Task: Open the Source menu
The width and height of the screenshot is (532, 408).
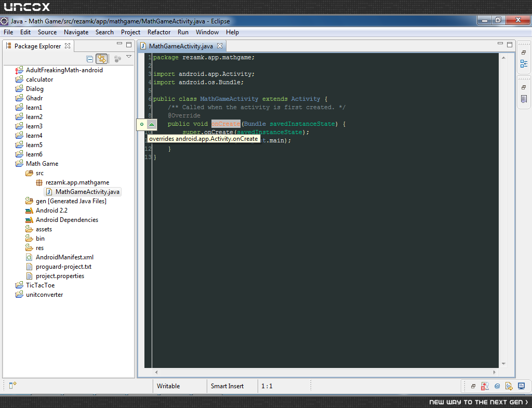Action: [x=47, y=32]
